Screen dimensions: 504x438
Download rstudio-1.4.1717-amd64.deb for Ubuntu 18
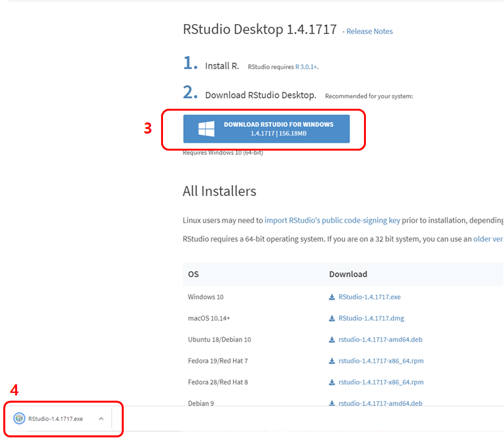click(380, 339)
